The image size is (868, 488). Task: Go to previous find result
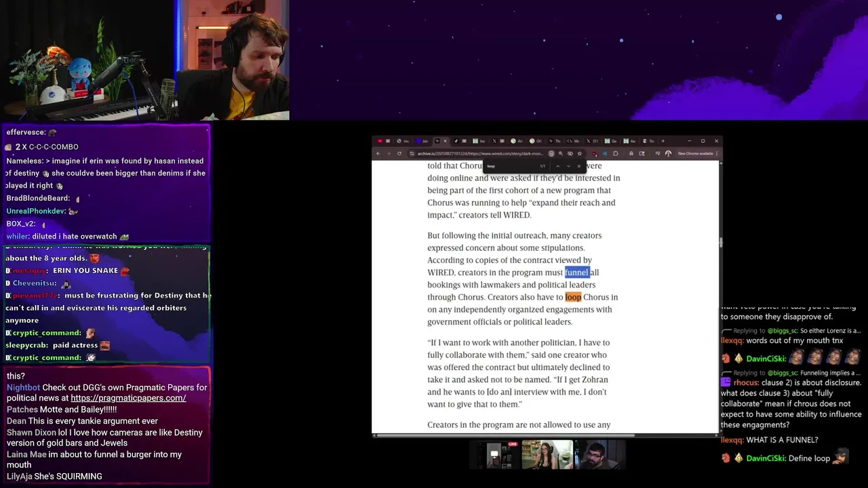pyautogui.click(x=558, y=166)
